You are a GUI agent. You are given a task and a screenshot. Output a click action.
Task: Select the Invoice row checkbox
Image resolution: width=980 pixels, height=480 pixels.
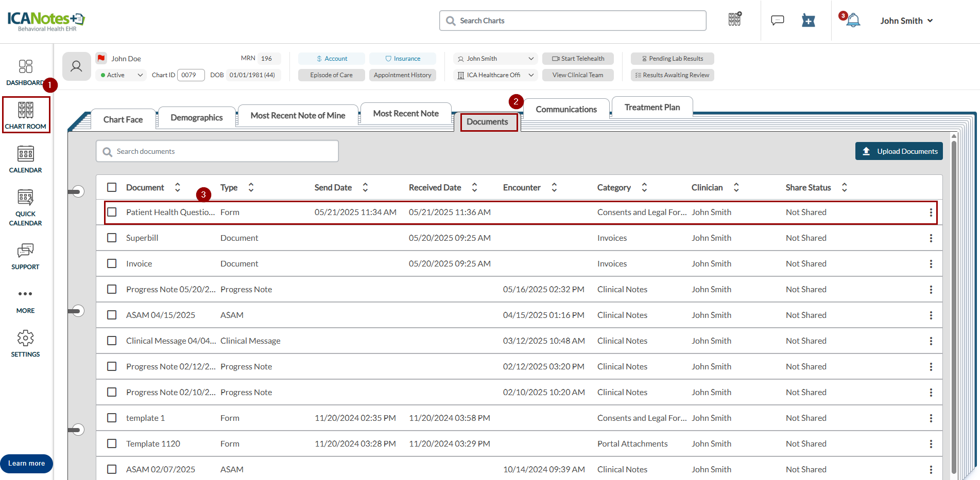112,263
